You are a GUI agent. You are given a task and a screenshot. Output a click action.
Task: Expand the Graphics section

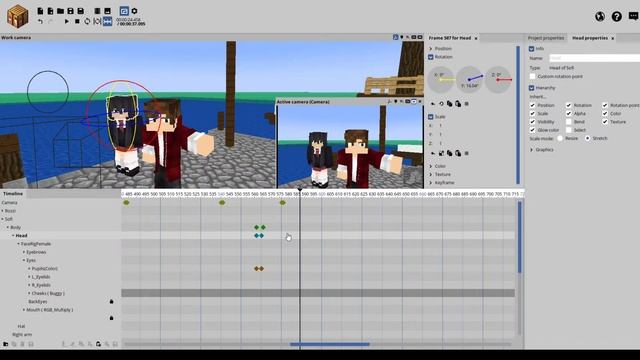531,150
